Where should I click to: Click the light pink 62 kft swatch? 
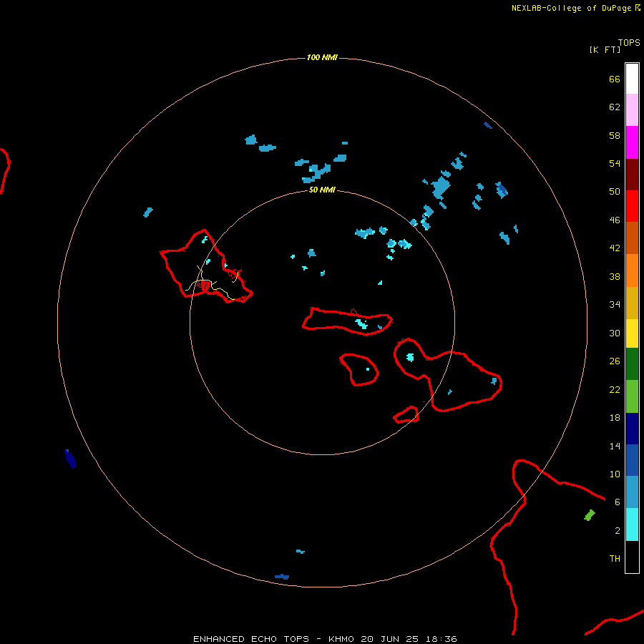[632, 109]
